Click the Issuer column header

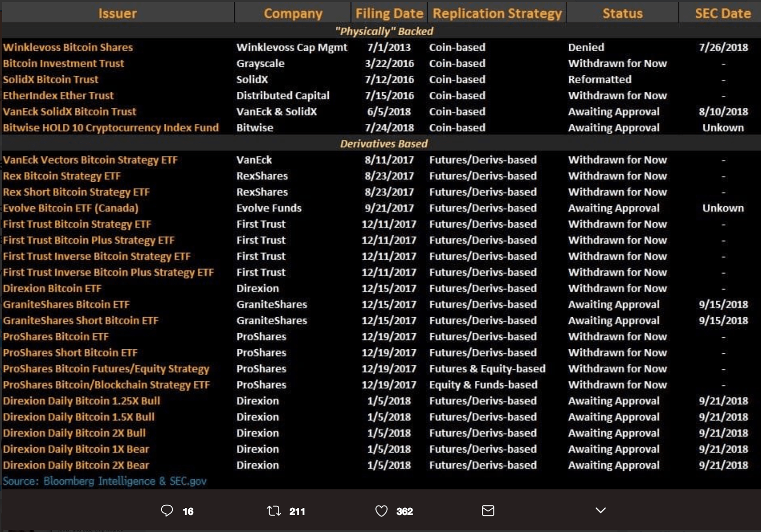click(x=117, y=14)
